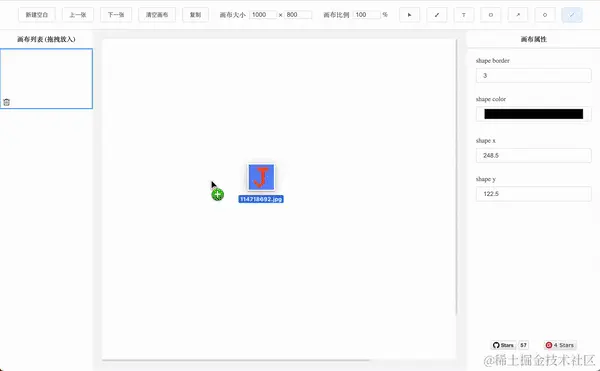Screen dimensions: 600x371
Task: Clear the canvas with 清空画布
Action: [x=157, y=15]
